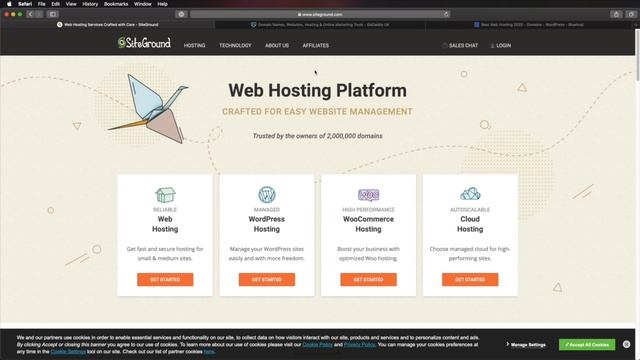Open the Affiliates navigation item

(316, 45)
